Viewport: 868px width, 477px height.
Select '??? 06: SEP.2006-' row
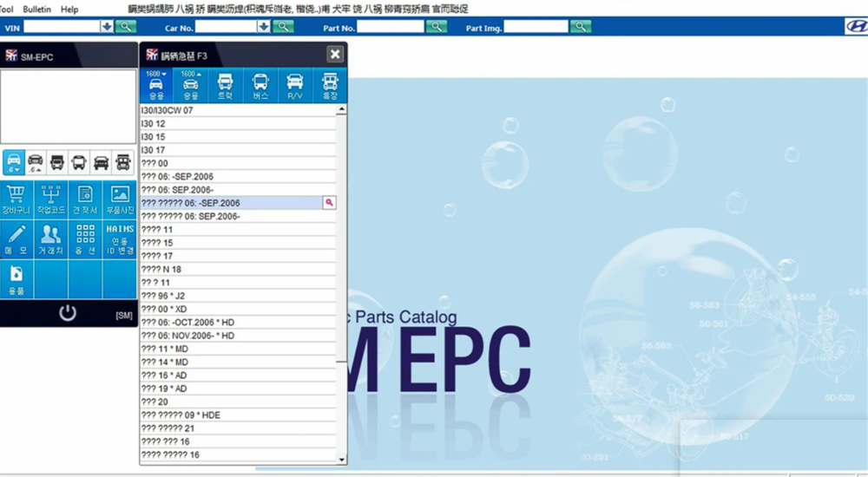(x=238, y=190)
